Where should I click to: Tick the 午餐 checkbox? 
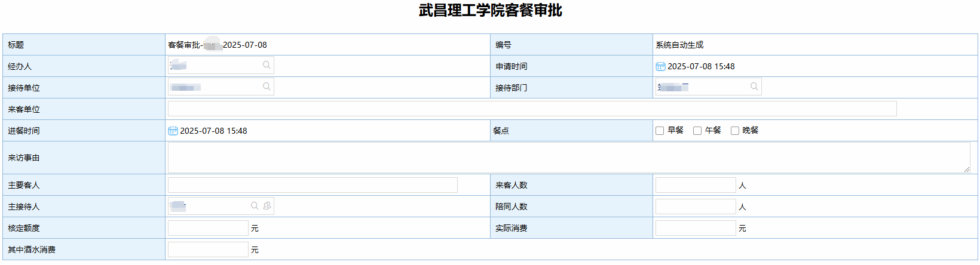point(697,131)
